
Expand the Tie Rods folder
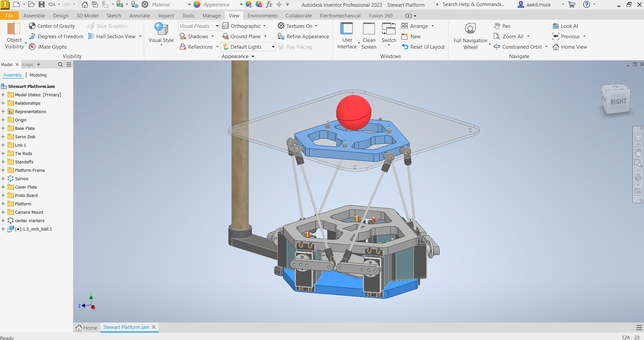(x=3, y=154)
